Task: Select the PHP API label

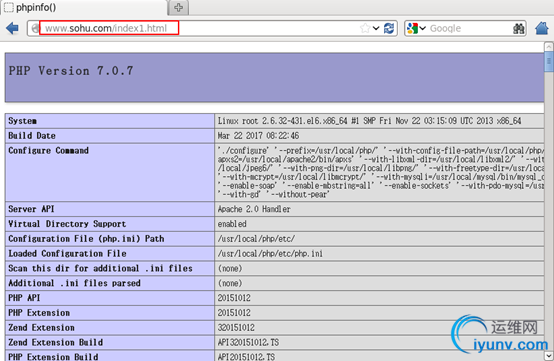Action: (x=24, y=298)
